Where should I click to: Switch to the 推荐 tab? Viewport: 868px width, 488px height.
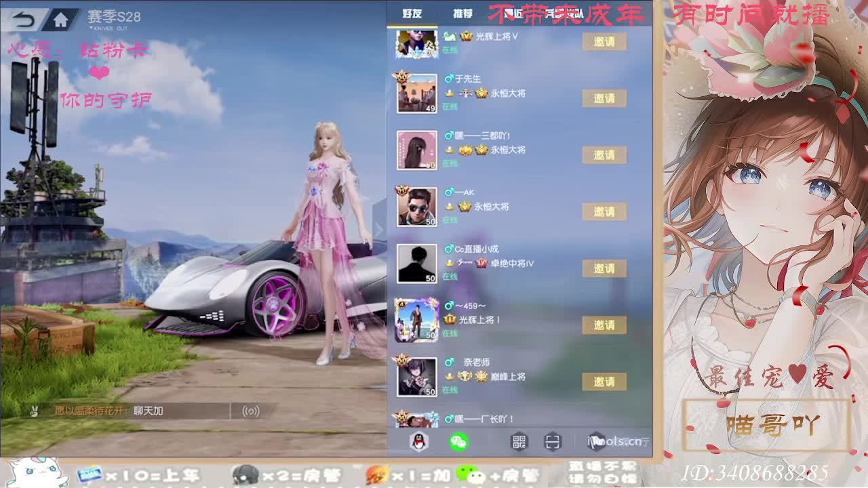click(x=462, y=14)
